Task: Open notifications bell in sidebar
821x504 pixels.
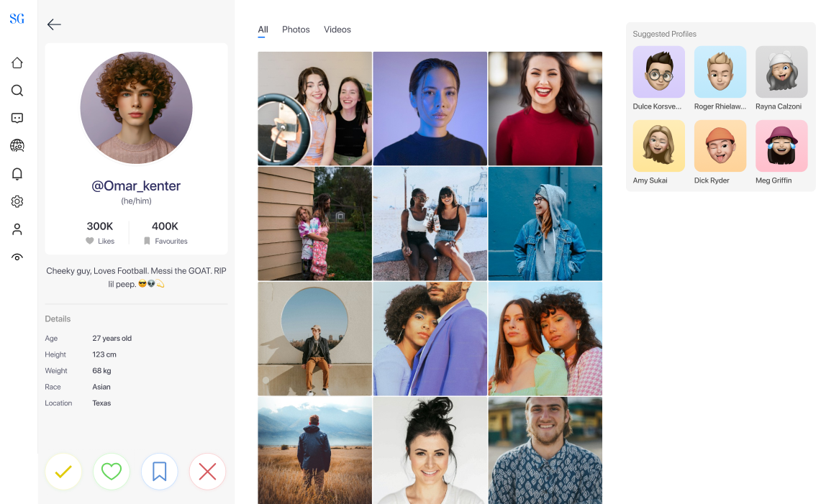Action: click(17, 174)
